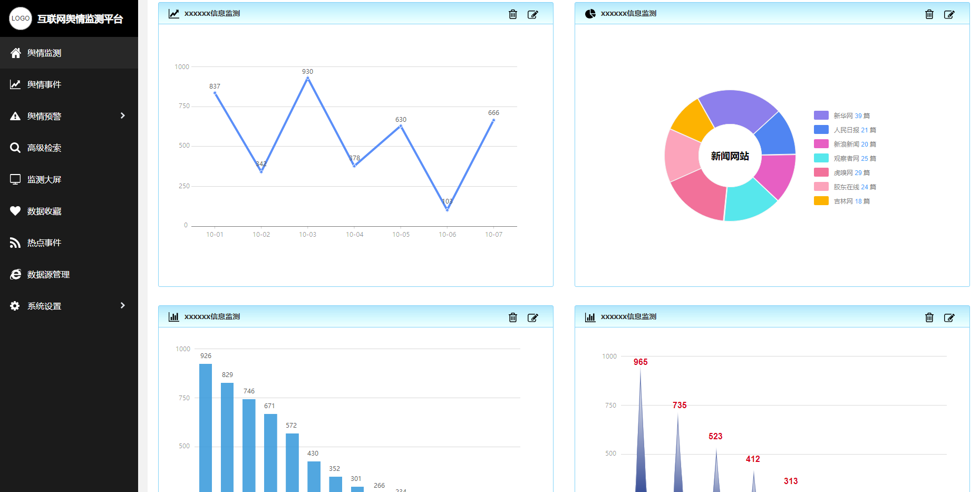The image size is (980, 492).
Task: Click the line chart icon beside 舆情事件
Action: 15,84
